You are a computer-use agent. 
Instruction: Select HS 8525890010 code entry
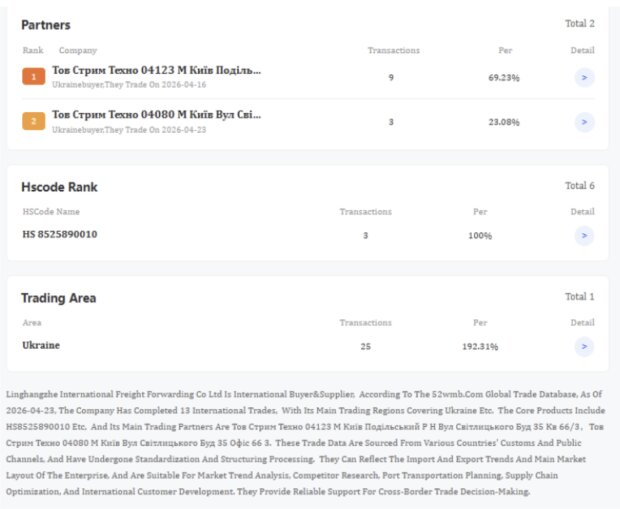tap(60, 235)
